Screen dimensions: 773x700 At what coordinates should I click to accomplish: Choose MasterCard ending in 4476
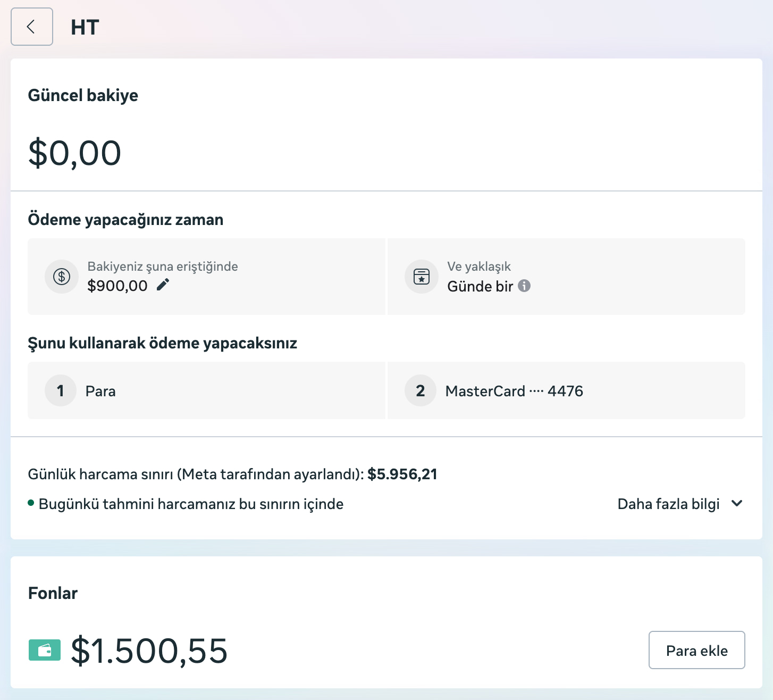click(x=514, y=391)
